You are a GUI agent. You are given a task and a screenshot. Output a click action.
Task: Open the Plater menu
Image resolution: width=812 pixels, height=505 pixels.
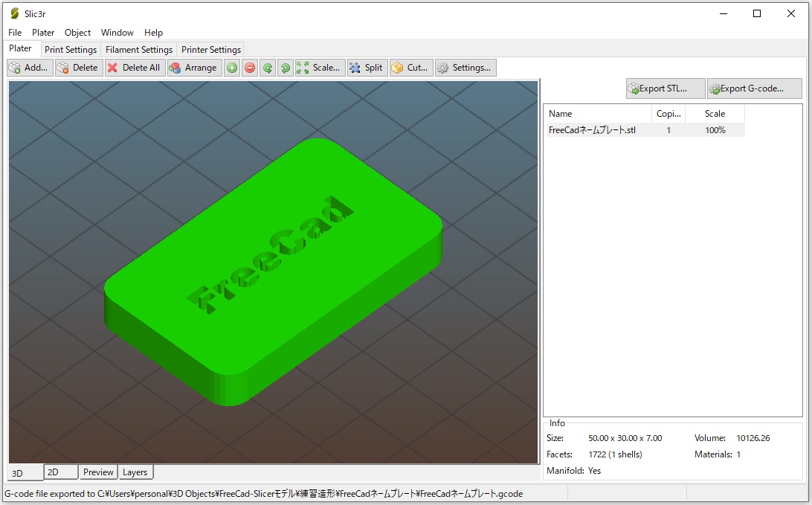coord(43,33)
